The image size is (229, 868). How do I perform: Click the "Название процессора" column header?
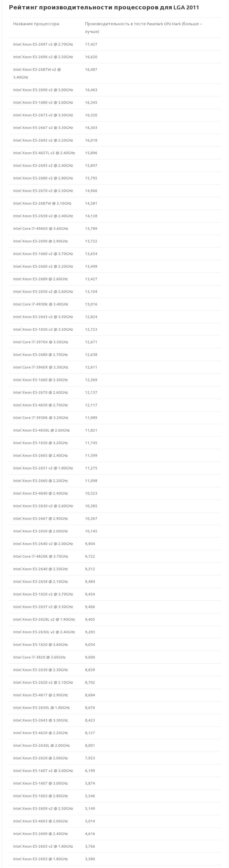tap(36, 24)
